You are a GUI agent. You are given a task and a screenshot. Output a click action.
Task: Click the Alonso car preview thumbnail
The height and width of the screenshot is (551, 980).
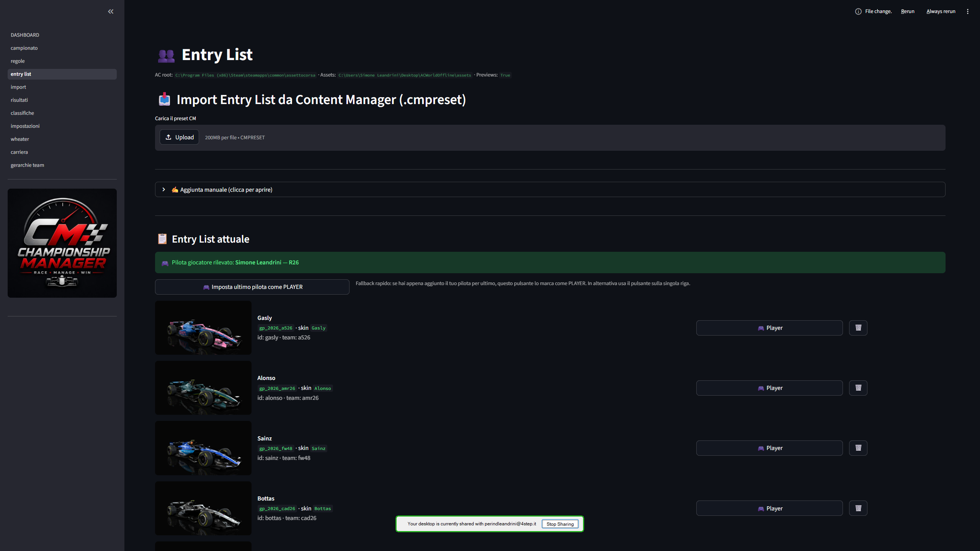(x=203, y=388)
